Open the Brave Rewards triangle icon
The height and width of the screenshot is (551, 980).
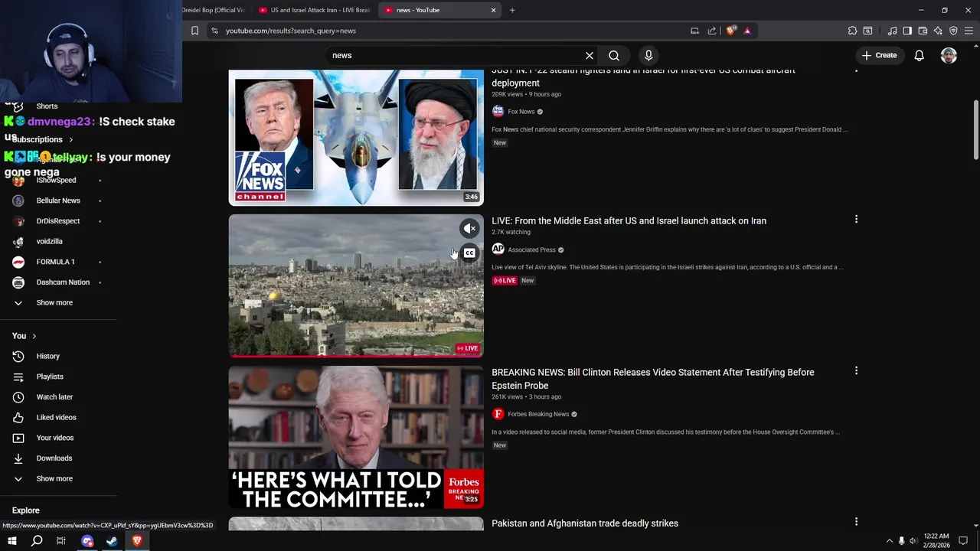point(747,31)
